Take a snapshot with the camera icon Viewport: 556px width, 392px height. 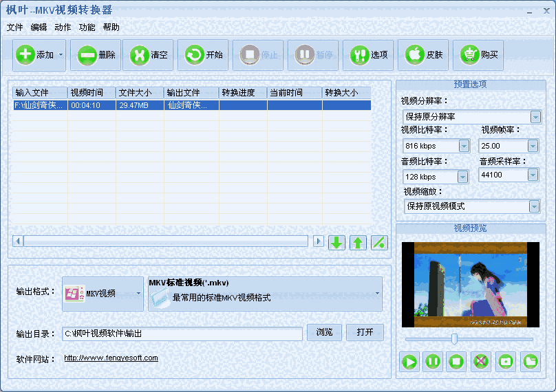(x=506, y=361)
